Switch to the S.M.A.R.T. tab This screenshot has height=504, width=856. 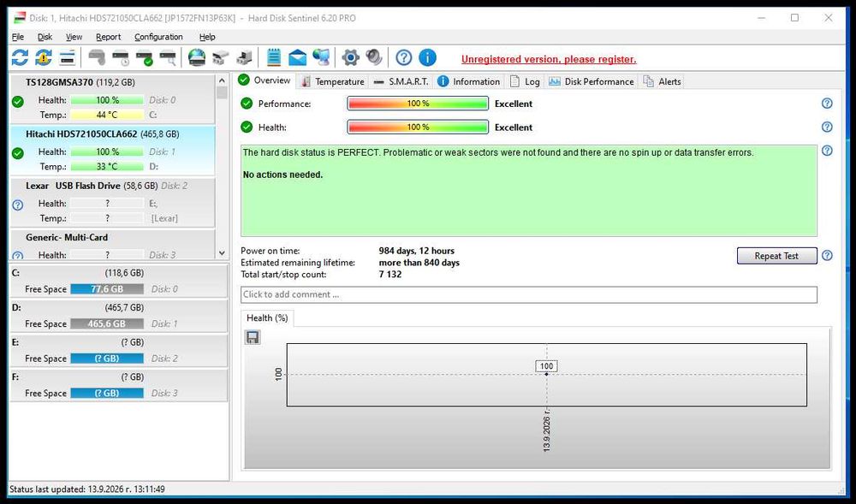click(x=401, y=81)
